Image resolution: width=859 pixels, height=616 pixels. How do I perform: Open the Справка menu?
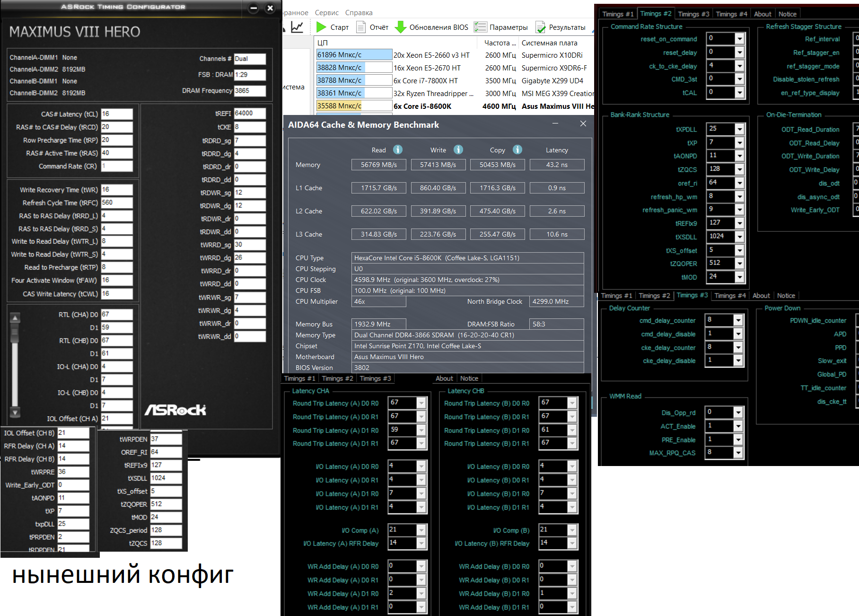359,13
